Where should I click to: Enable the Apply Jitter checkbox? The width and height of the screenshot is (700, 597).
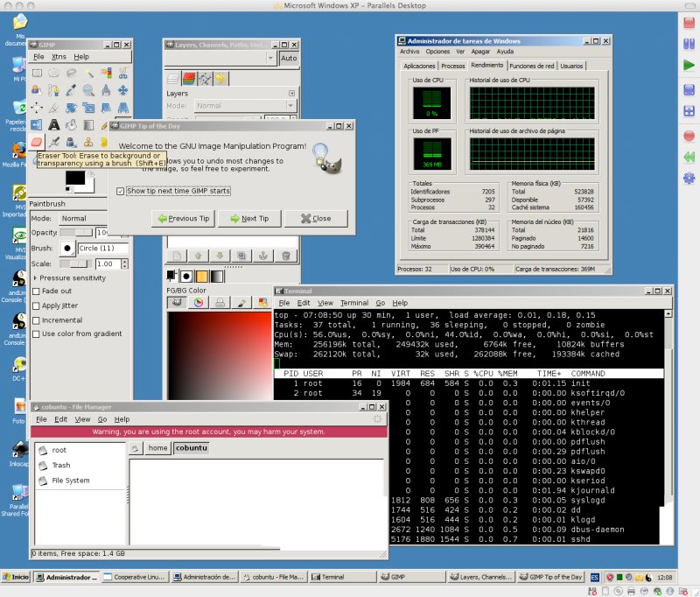pyautogui.click(x=36, y=306)
